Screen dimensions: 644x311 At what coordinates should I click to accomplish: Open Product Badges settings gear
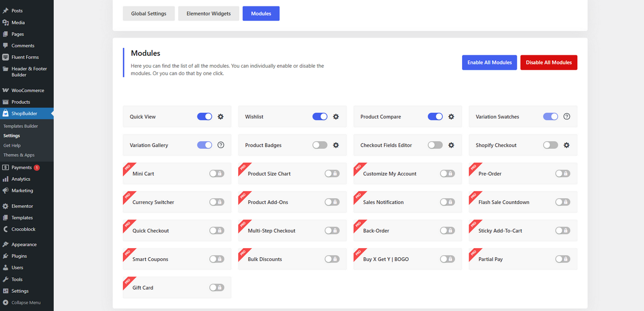336,145
